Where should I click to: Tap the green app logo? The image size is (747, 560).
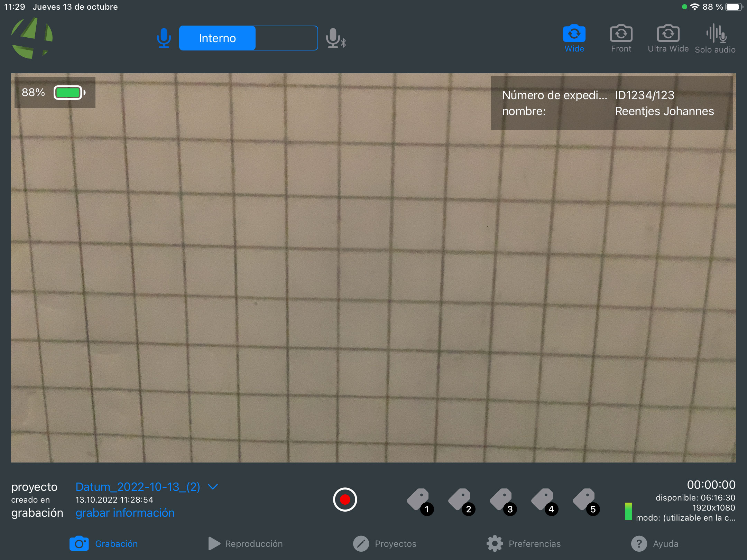(x=32, y=38)
